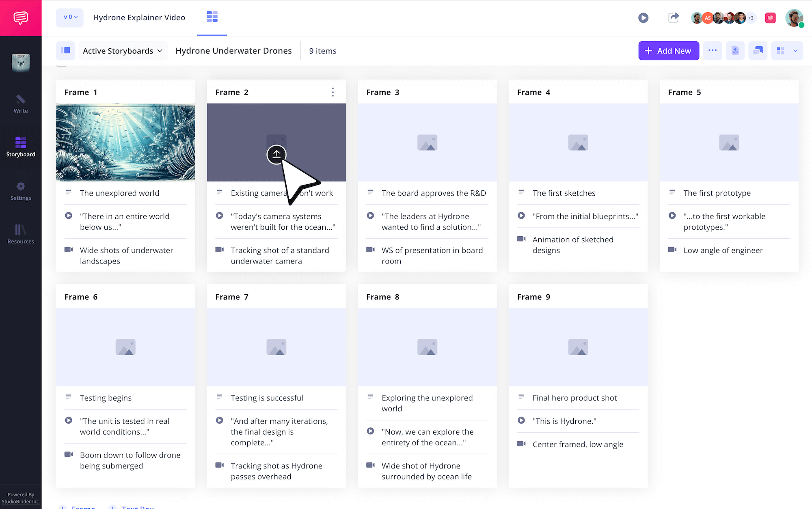Screen dimensions: 812x509
Task: Click the share icon in the top bar
Action: pyautogui.click(x=673, y=18)
